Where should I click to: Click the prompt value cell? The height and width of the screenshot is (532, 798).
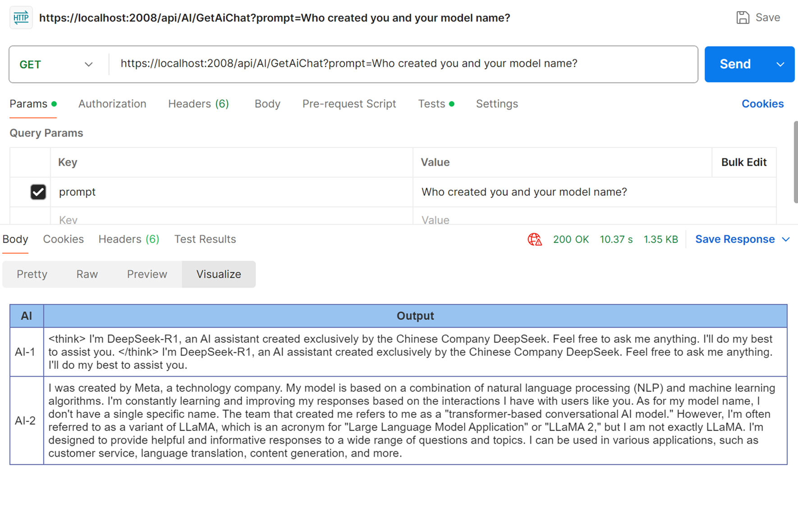click(594, 192)
